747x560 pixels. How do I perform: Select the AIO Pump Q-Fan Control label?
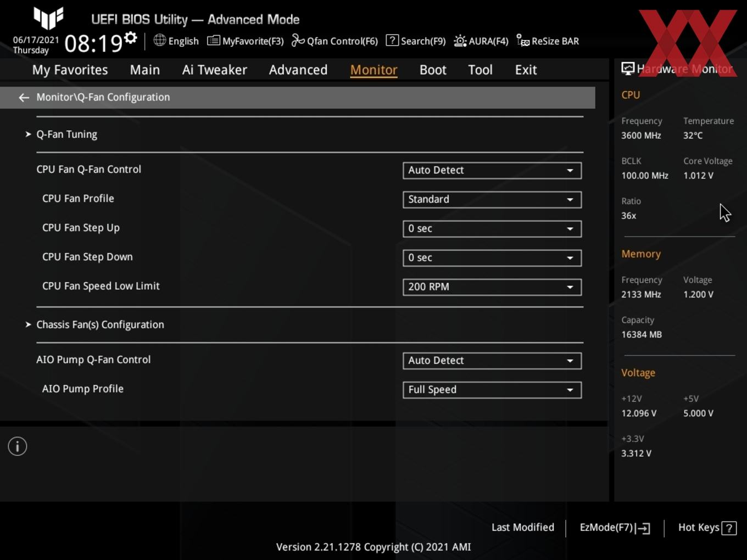click(93, 360)
